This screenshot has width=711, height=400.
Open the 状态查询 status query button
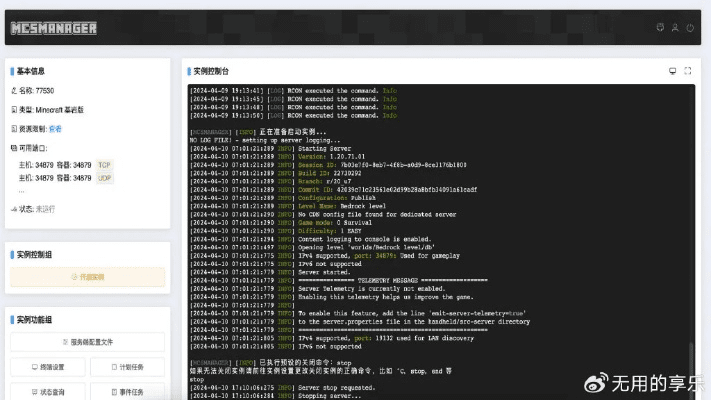tap(47, 392)
